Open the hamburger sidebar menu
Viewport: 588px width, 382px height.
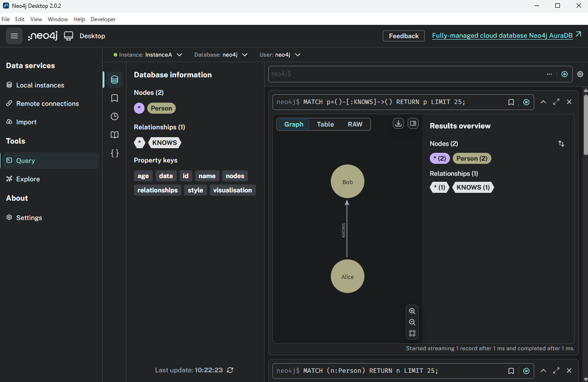coord(14,36)
